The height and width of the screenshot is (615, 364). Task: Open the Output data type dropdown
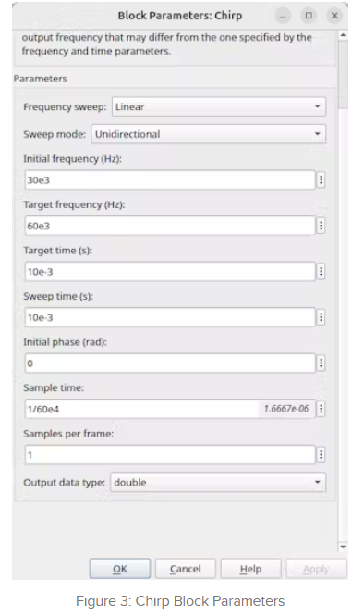pyautogui.click(x=218, y=483)
